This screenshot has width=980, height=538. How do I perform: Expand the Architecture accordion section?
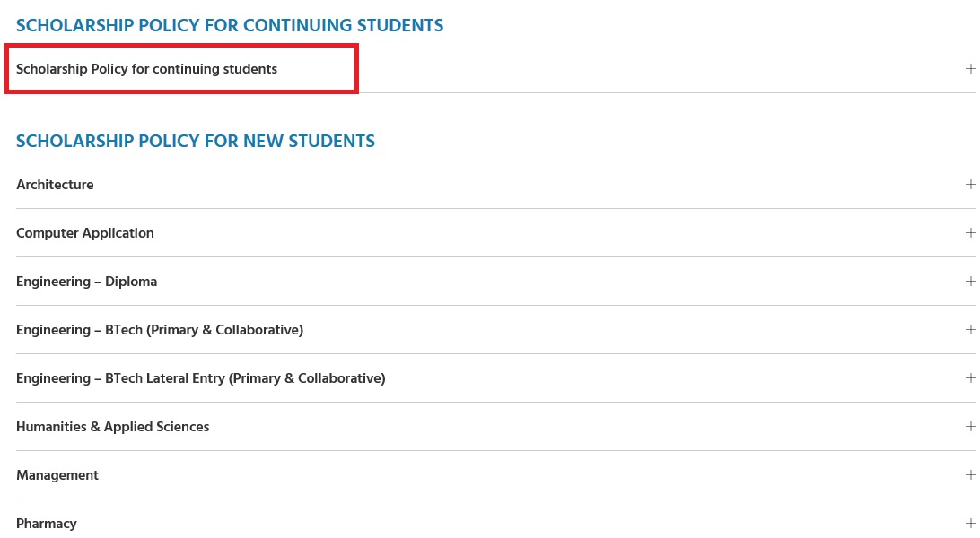(55, 185)
